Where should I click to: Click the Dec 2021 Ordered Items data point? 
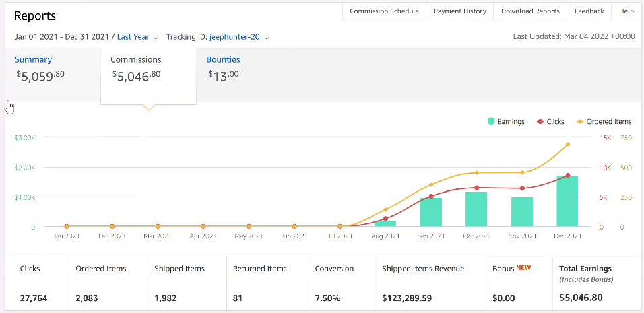568,144
